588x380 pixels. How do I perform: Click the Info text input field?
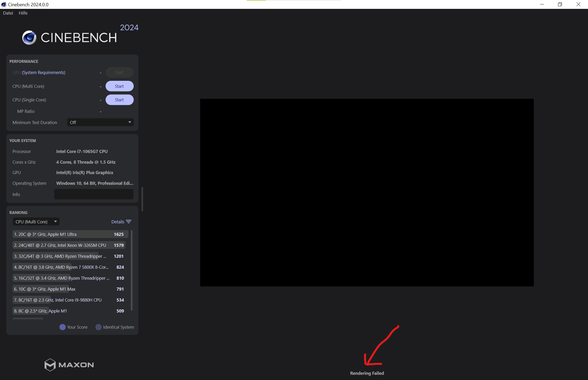click(94, 194)
